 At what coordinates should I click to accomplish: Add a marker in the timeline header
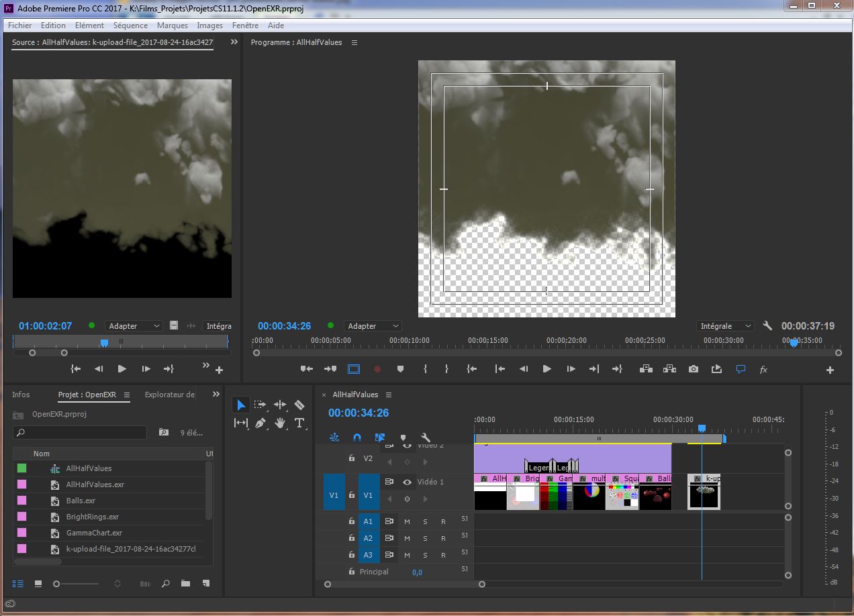click(x=403, y=438)
